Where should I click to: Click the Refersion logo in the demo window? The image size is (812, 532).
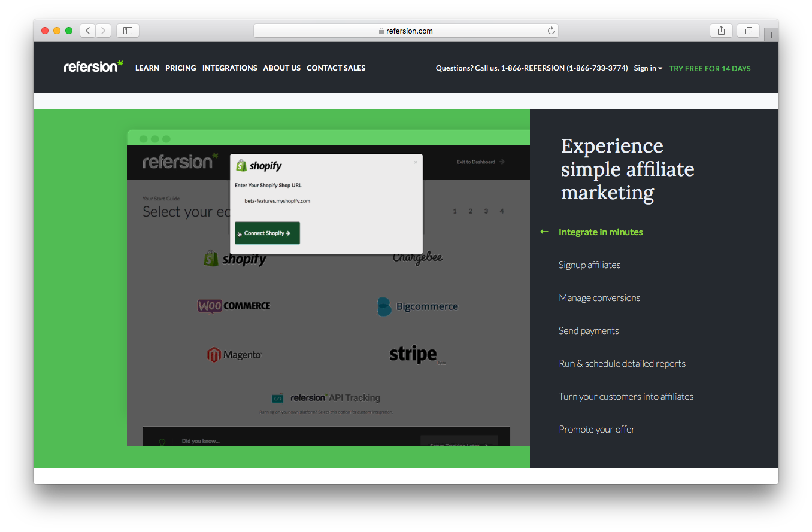(180, 161)
